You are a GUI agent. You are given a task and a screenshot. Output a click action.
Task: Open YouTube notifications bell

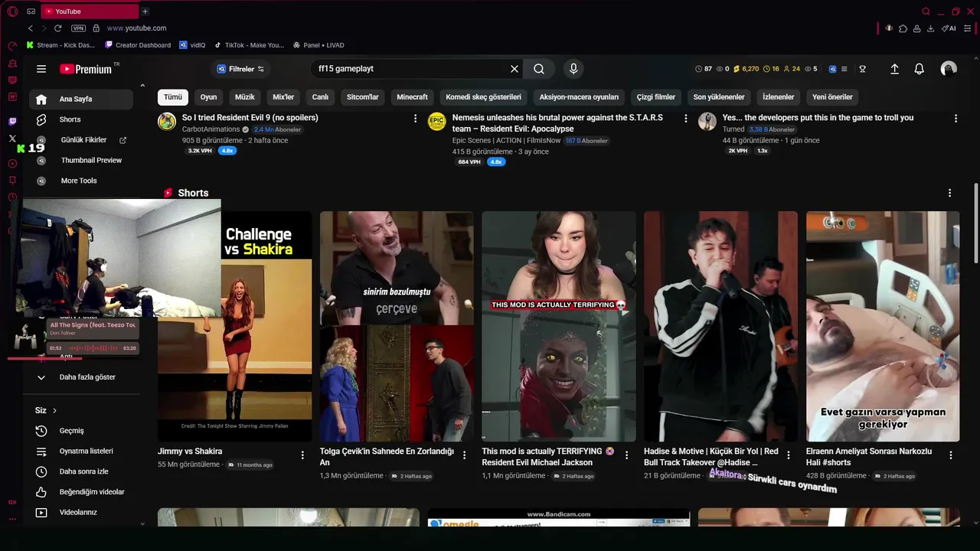[x=920, y=69]
